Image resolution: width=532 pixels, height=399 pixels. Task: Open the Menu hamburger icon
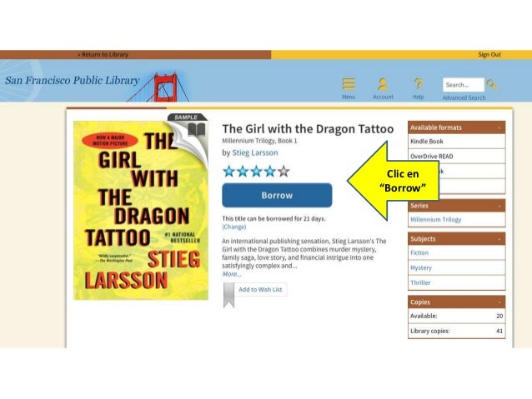tap(349, 84)
